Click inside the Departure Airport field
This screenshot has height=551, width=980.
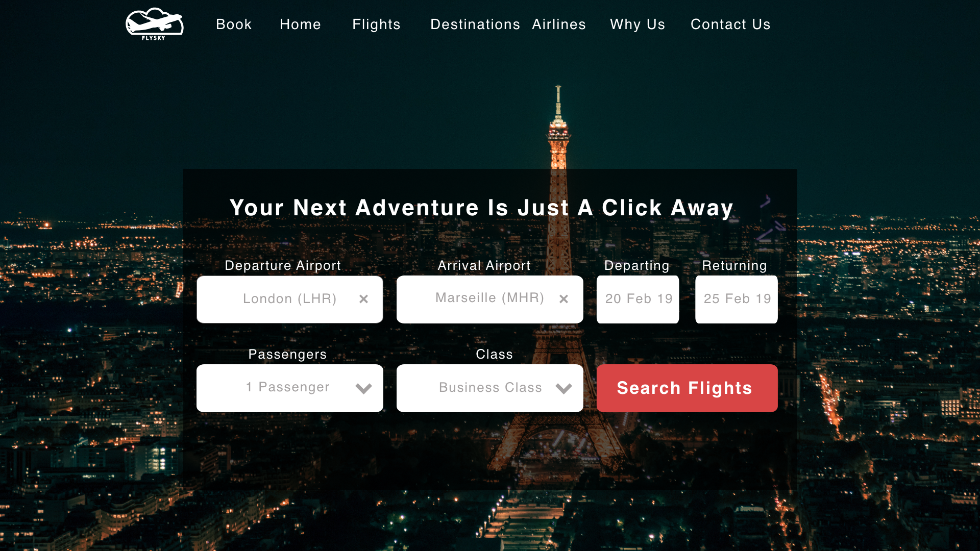[x=289, y=299]
